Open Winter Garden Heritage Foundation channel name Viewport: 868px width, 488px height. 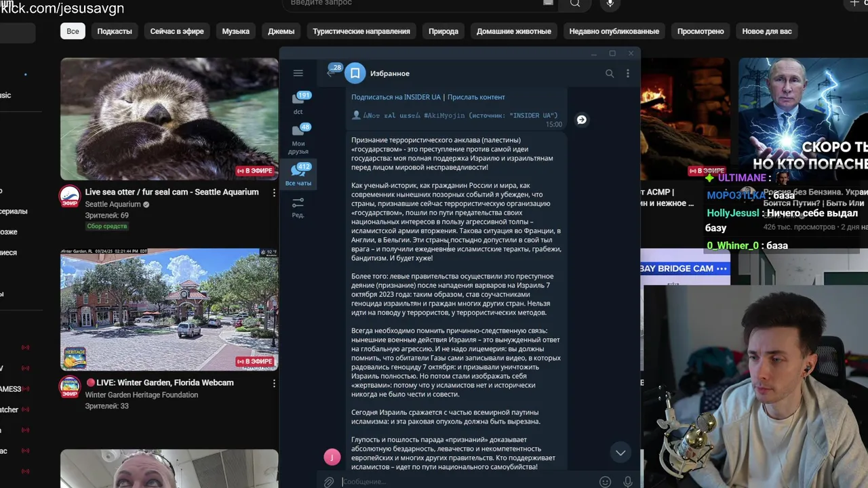coord(142,395)
